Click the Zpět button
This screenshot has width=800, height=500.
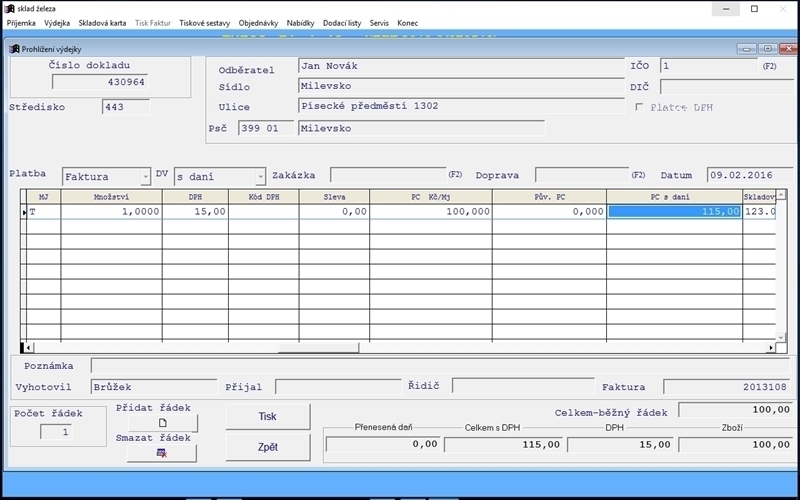click(x=267, y=447)
